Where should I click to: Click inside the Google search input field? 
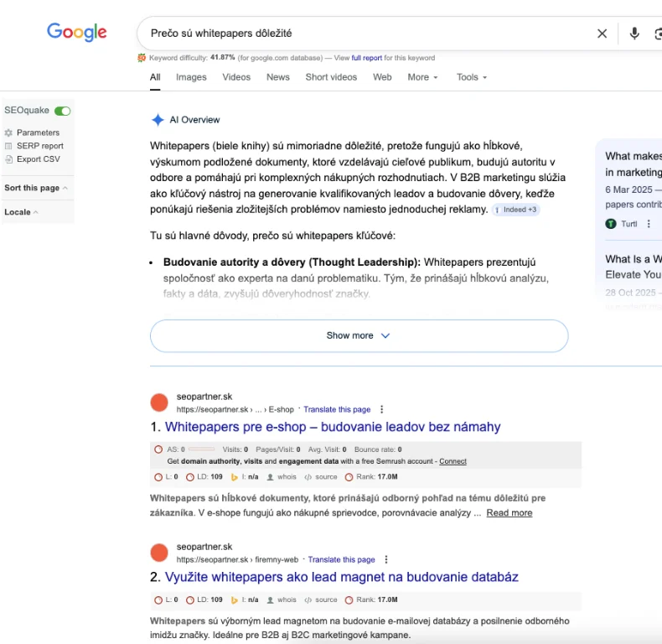360,34
